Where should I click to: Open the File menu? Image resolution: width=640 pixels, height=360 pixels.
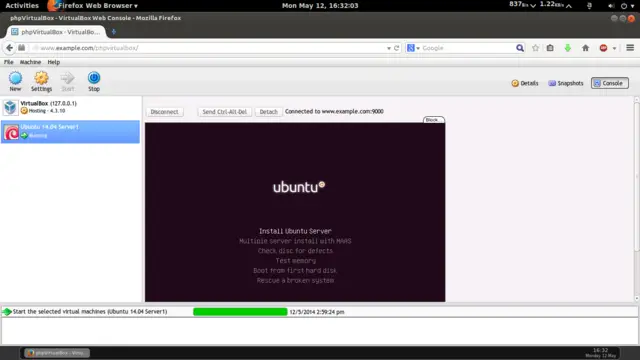9,62
